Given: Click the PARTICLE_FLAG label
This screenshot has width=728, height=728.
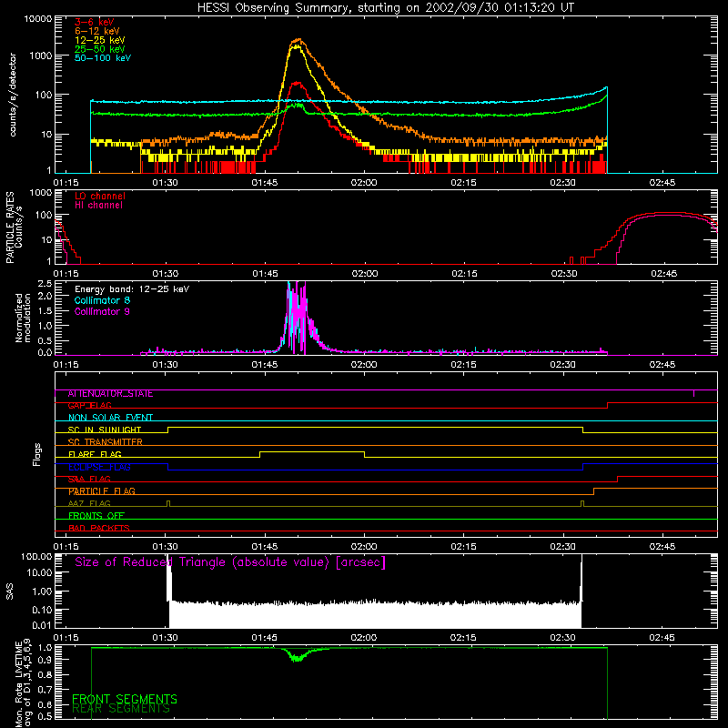Looking at the screenshot, I should coord(102,491).
